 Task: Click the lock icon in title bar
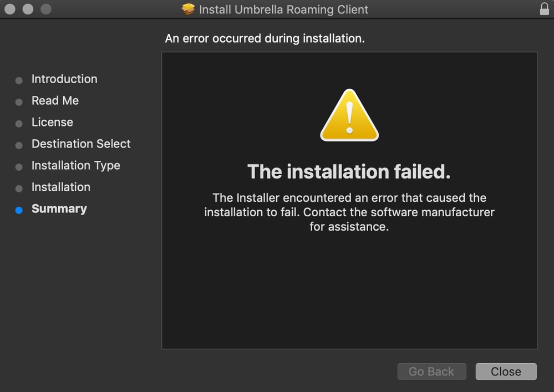point(544,9)
